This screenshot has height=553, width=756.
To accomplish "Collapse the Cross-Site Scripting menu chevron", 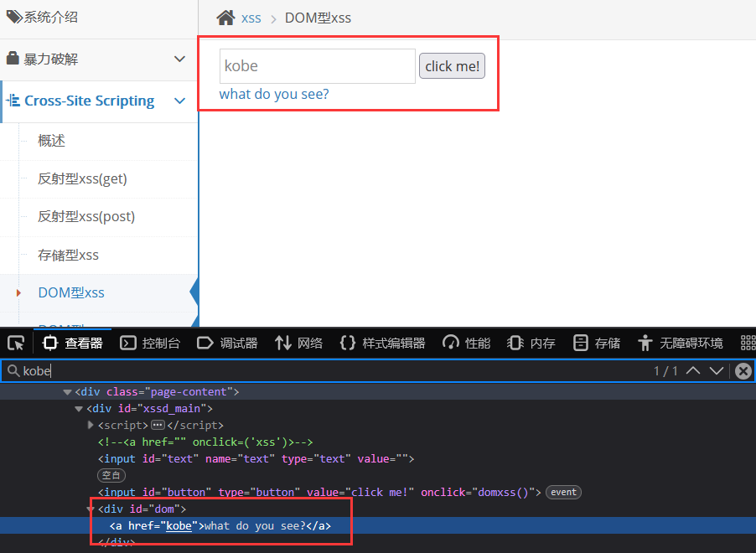I will coord(180,101).
